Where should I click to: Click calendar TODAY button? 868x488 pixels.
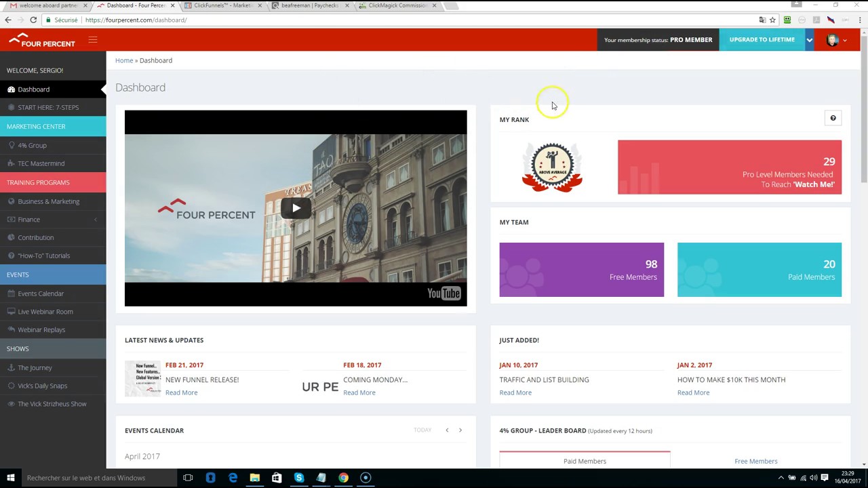point(422,430)
